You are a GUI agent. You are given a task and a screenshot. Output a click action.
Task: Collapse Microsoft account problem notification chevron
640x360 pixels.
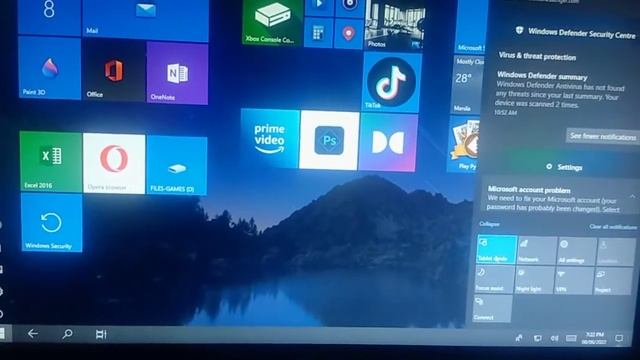coord(632,196)
